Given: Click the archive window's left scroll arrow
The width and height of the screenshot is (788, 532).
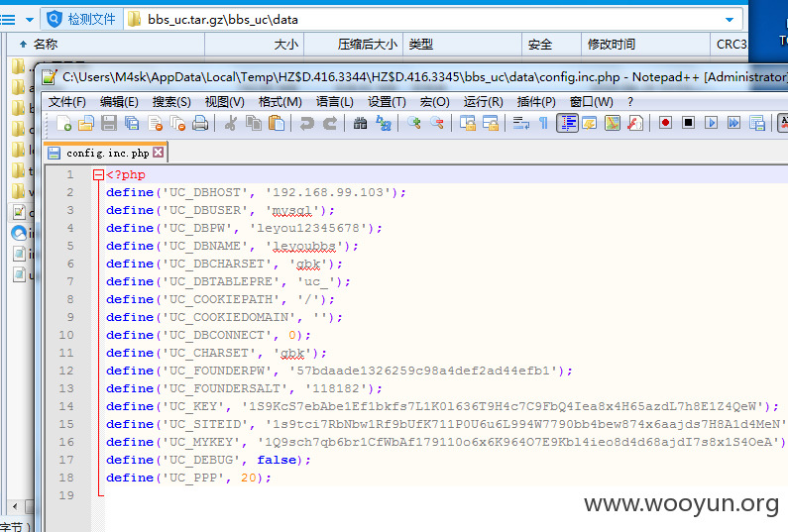Looking at the screenshot, I should coord(15,506).
